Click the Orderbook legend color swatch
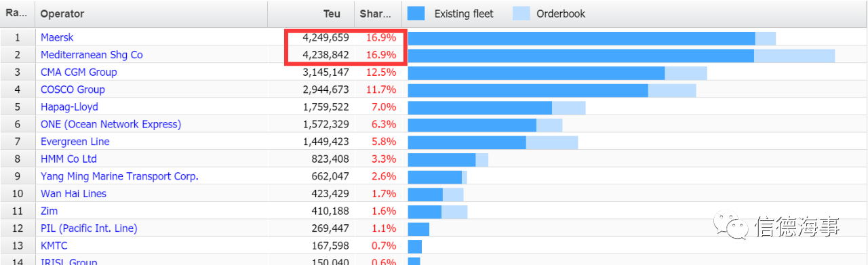This screenshot has height=265, width=868. (521, 14)
